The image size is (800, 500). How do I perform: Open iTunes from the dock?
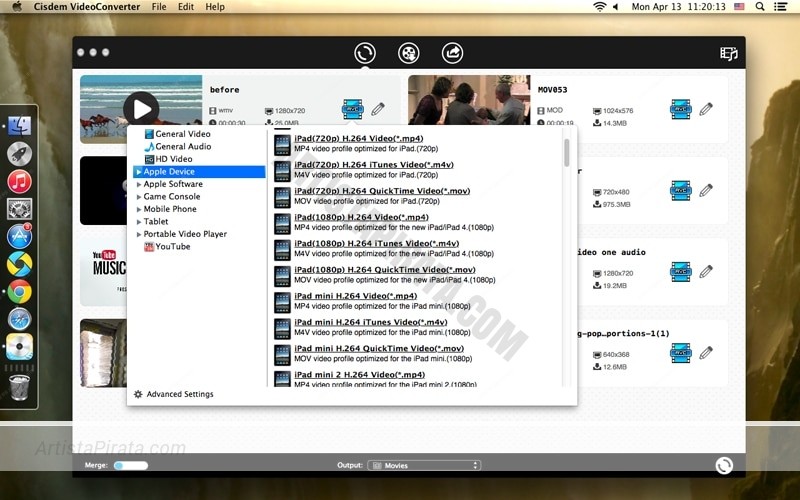19,182
